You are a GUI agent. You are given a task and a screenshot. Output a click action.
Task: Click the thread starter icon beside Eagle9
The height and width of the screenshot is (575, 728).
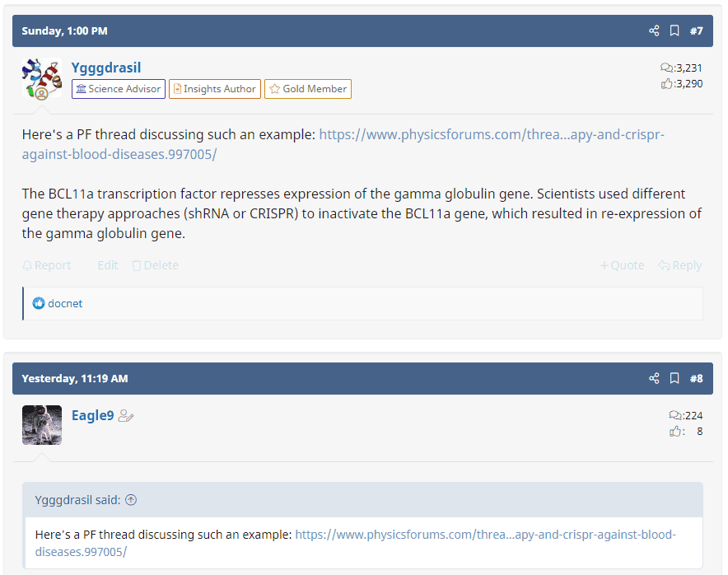pos(126,416)
